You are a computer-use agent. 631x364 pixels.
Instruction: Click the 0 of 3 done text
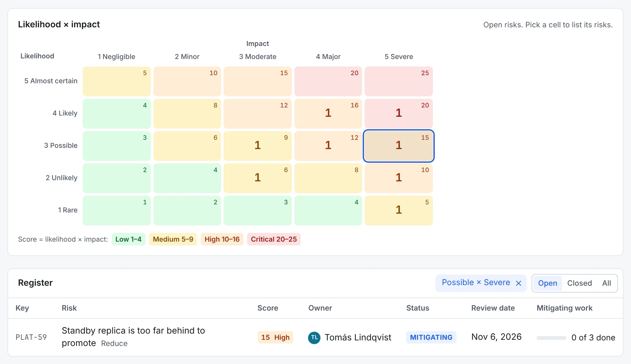click(593, 338)
